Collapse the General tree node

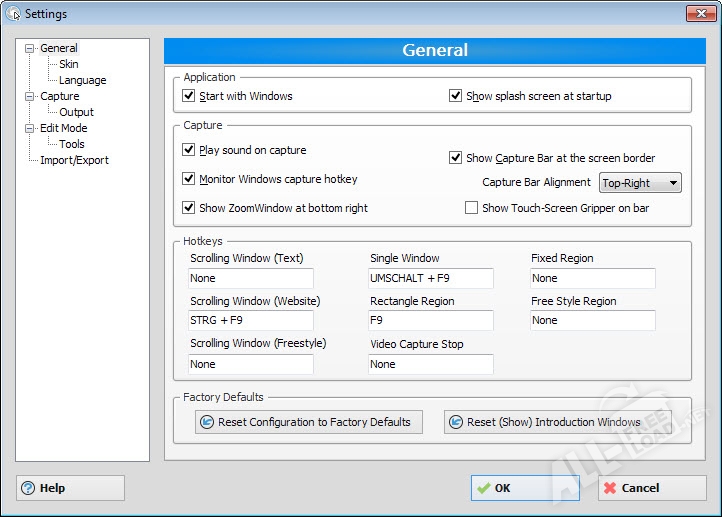pos(30,48)
